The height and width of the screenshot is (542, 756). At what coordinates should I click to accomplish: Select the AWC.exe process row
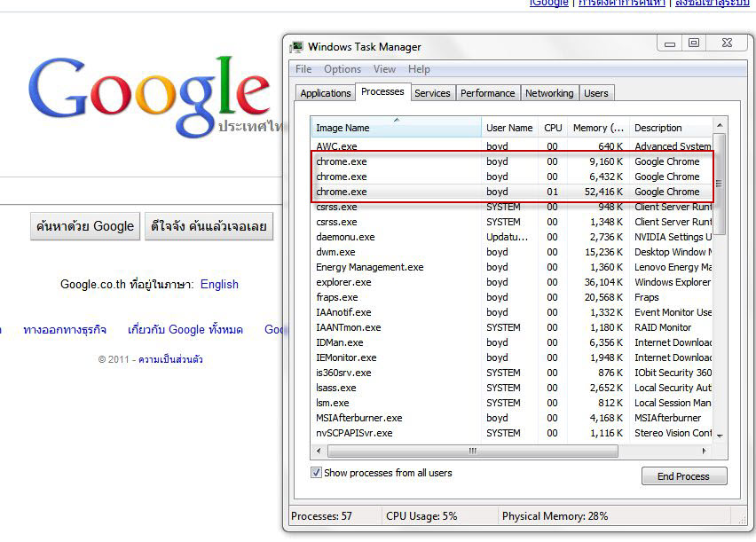click(x=512, y=146)
